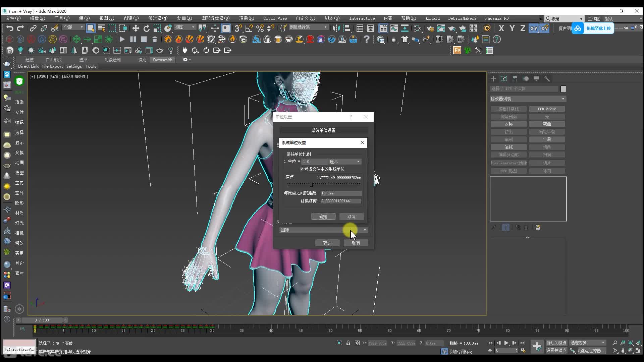Open the 文件(F) menu
This screenshot has height=362, width=644.
click(13, 18)
